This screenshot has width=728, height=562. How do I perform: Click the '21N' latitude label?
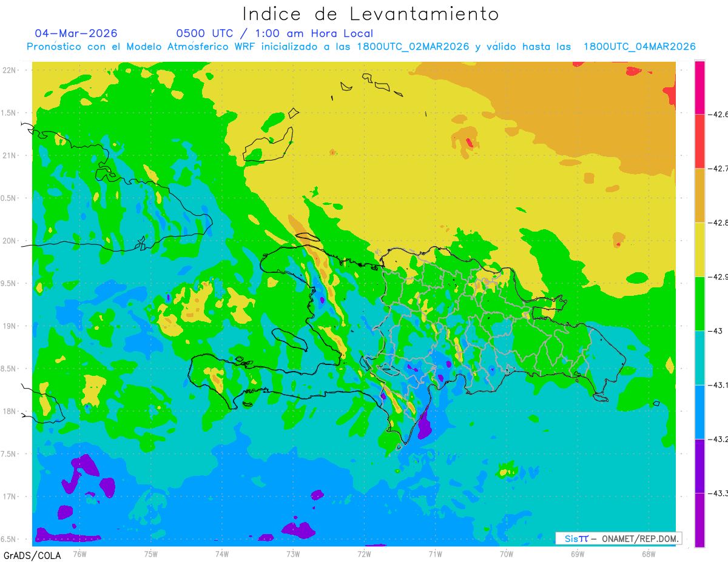[x=10, y=155]
